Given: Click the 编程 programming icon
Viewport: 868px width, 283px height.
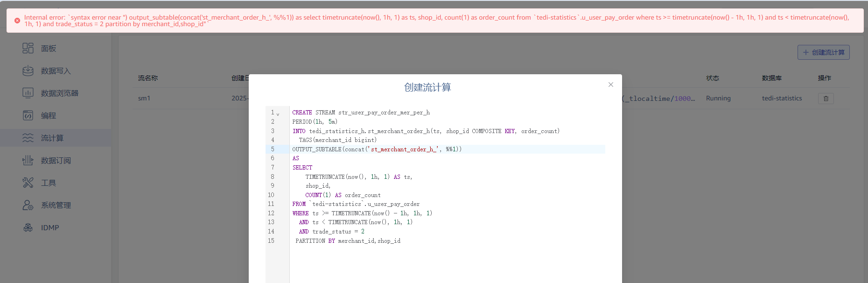Looking at the screenshot, I should click(28, 115).
